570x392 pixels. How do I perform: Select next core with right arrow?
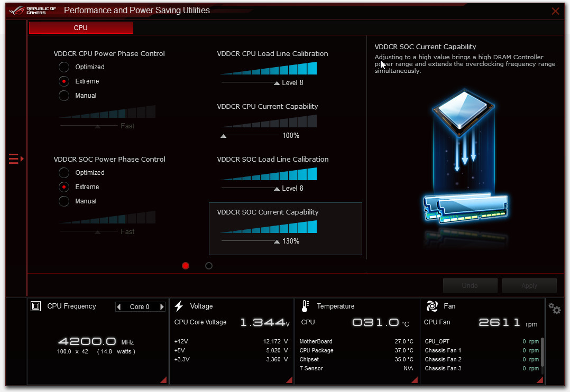pos(162,306)
